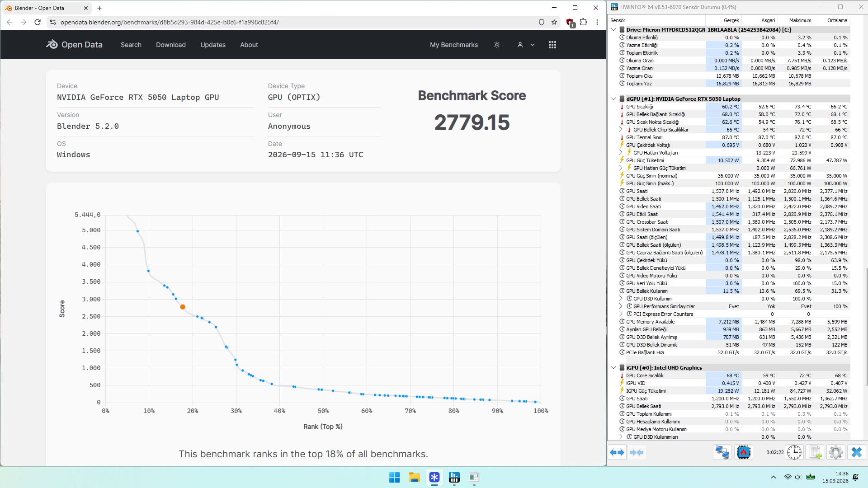Open File Explorer from the taskbar
This screenshot has width=868, height=488.
415,477
